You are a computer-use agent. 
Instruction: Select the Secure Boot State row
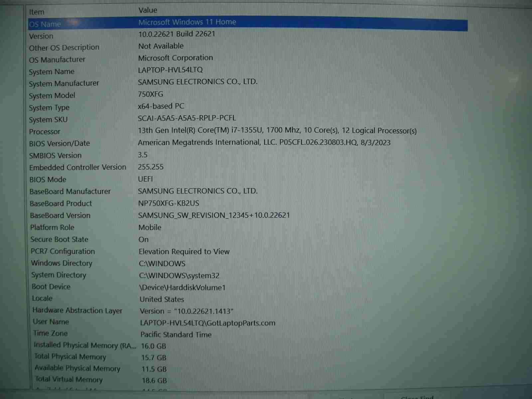click(59, 239)
